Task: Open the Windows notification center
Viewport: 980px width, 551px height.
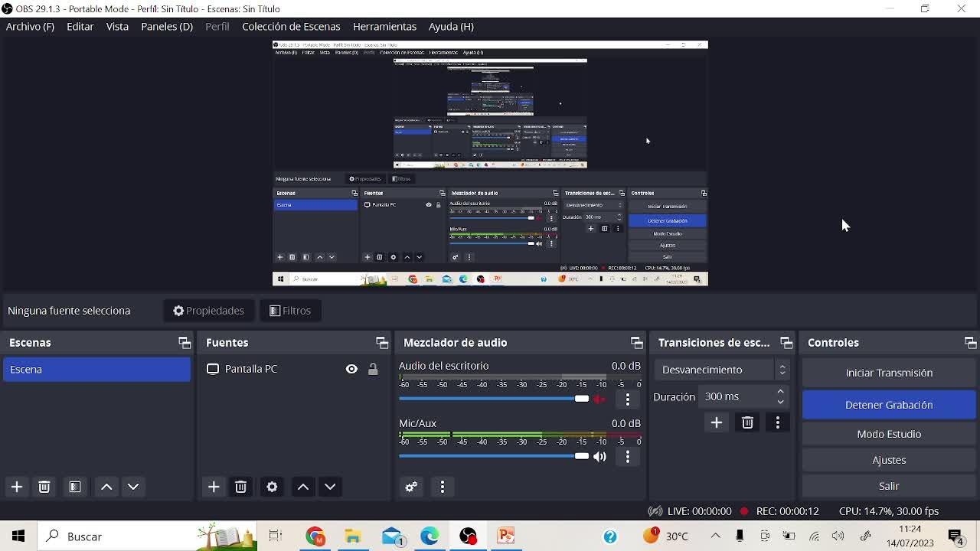Action: [x=956, y=536]
